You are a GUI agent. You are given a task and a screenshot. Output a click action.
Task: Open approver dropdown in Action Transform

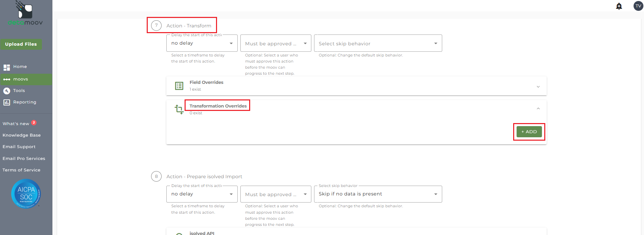pyautogui.click(x=276, y=43)
